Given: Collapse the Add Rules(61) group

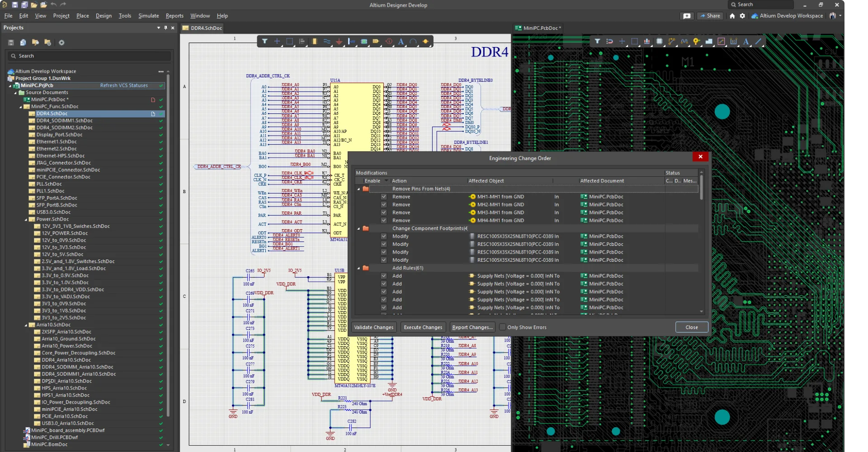Looking at the screenshot, I should pos(359,268).
